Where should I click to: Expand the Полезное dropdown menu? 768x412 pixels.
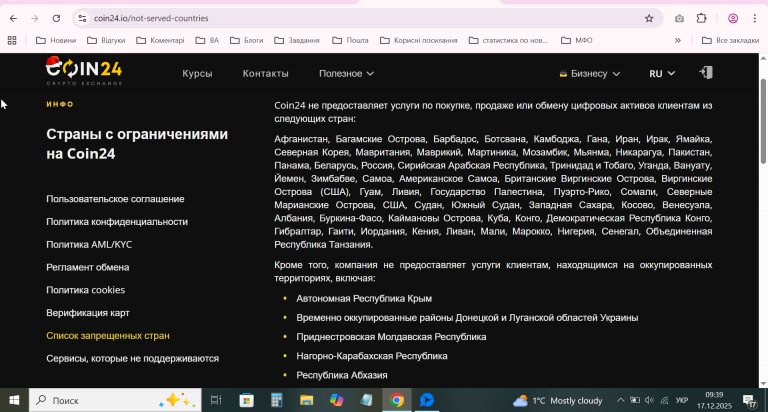[346, 73]
